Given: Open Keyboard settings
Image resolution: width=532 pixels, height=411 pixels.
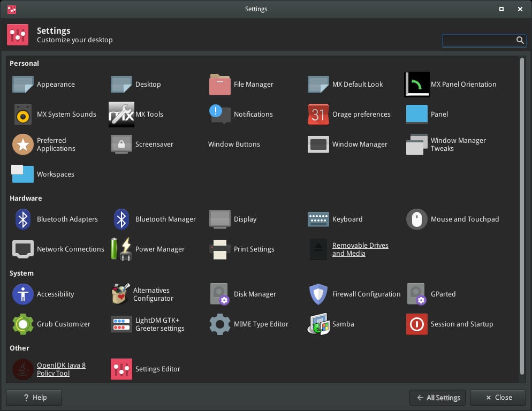Looking at the screenshot, I should 347,219.
